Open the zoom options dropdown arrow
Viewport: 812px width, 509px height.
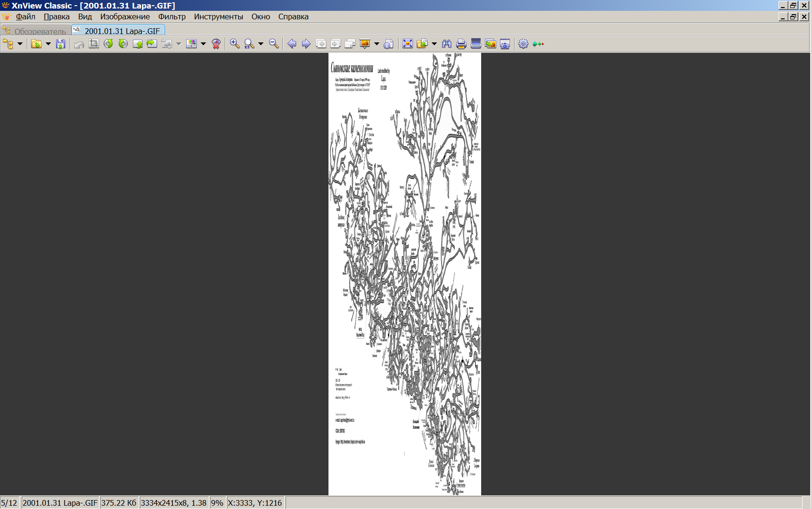(261, 44)
